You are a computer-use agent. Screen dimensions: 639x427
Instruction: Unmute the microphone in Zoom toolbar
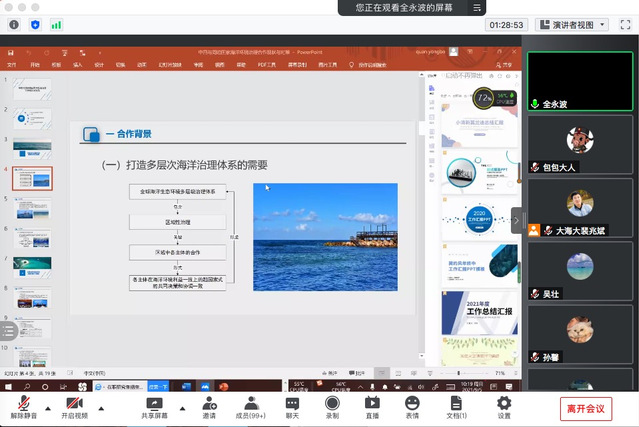pos(24,405)
